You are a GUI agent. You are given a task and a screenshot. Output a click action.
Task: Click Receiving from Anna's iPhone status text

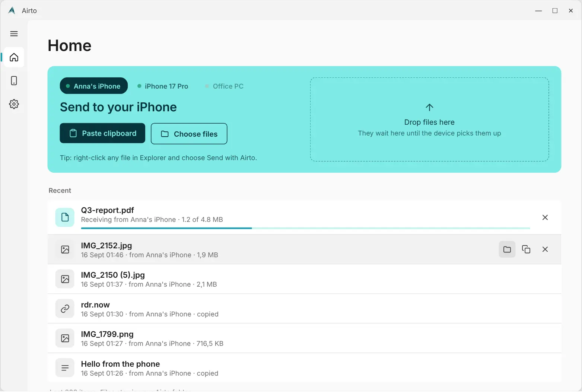[x=152, y=220]
